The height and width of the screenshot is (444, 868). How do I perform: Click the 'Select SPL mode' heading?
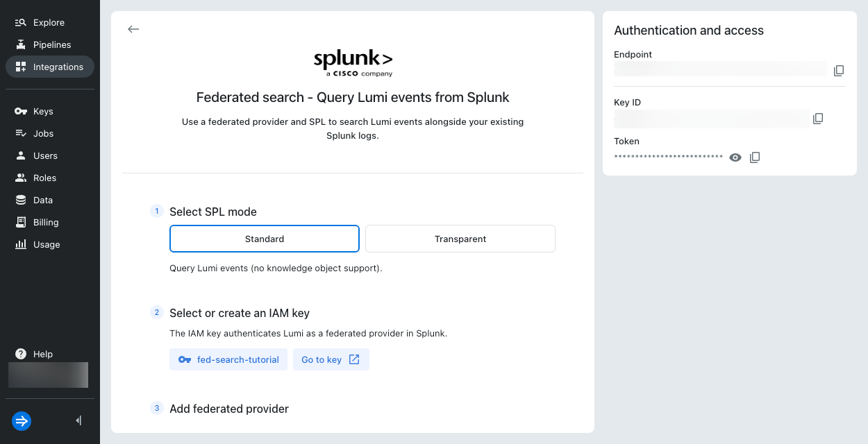click(x=213, y=212)
